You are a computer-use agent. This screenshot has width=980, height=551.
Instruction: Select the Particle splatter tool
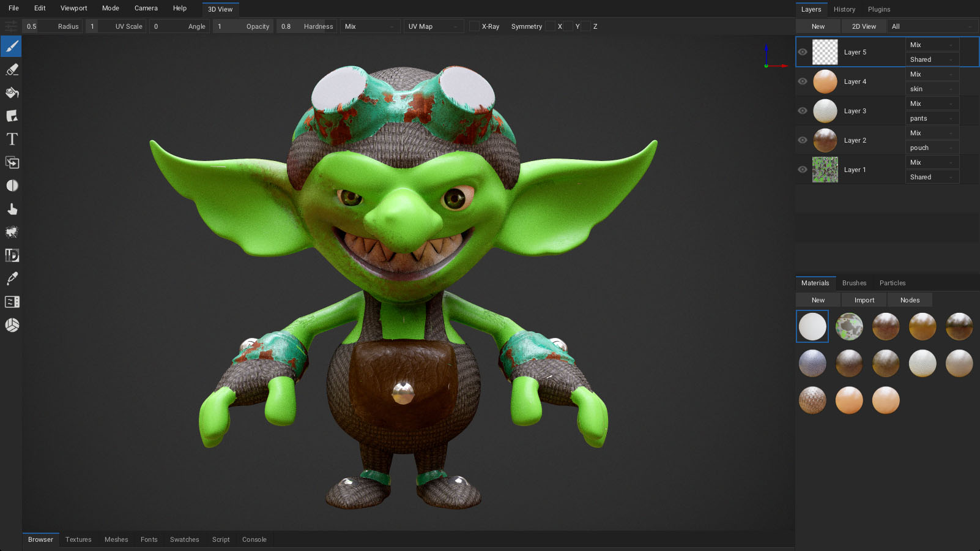click(x=12, y=233)
